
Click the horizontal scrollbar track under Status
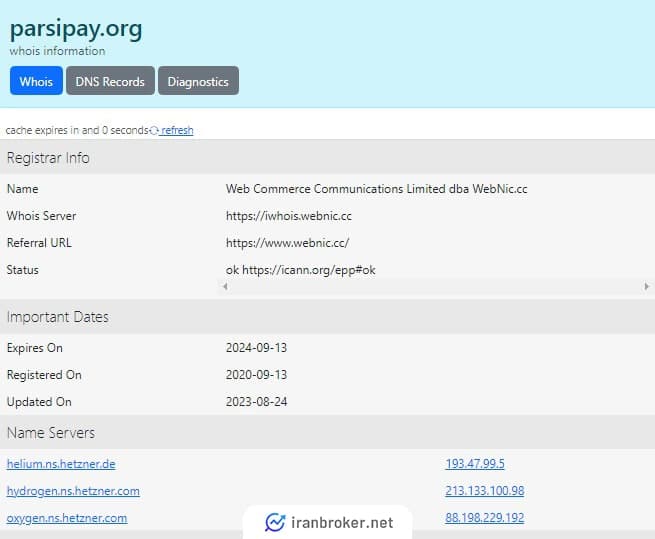point(436,287)
